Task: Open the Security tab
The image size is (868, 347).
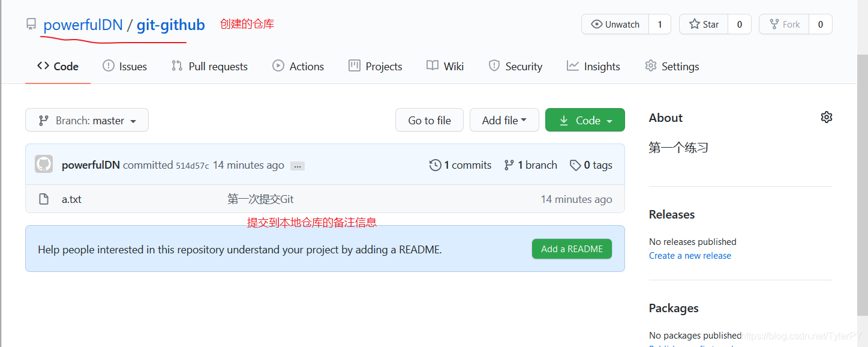Action: pos(515,67)
